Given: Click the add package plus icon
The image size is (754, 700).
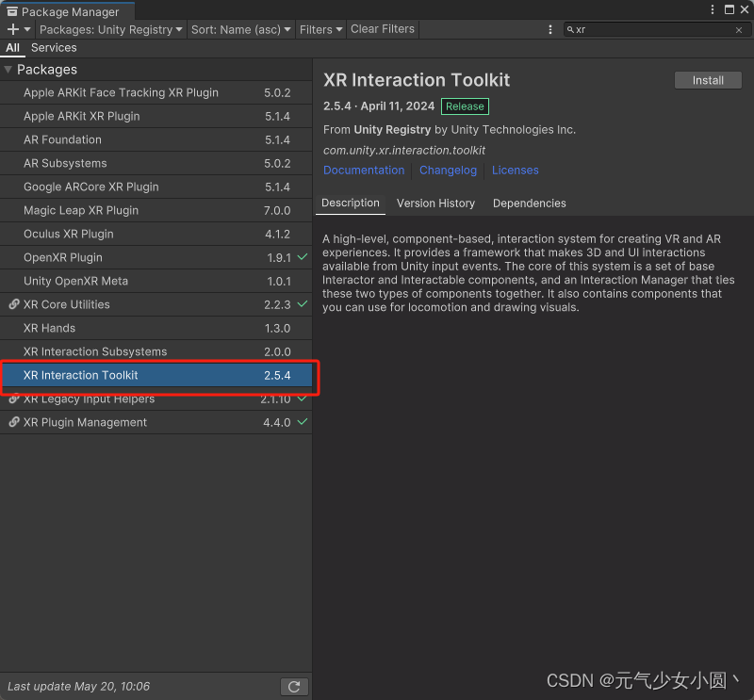Looking at the screenshot, I should click(x=13, y=29).
